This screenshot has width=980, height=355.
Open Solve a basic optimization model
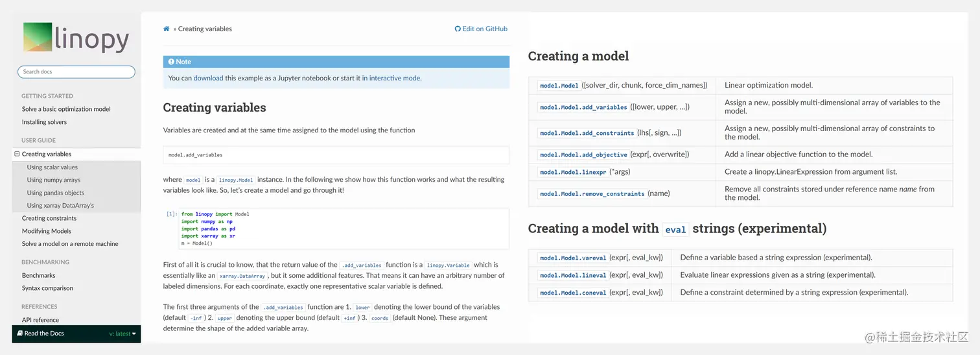coord(66,109)
